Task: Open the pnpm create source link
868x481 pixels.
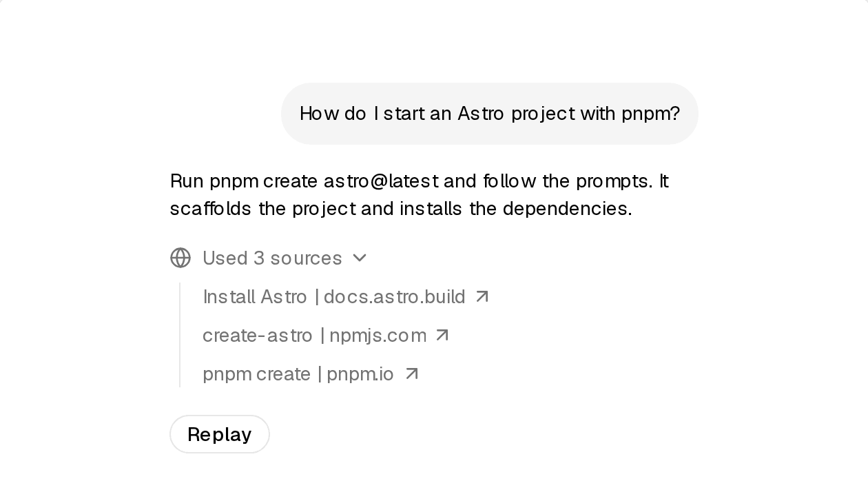Action: pyautogui.click(x=311, y=373)
